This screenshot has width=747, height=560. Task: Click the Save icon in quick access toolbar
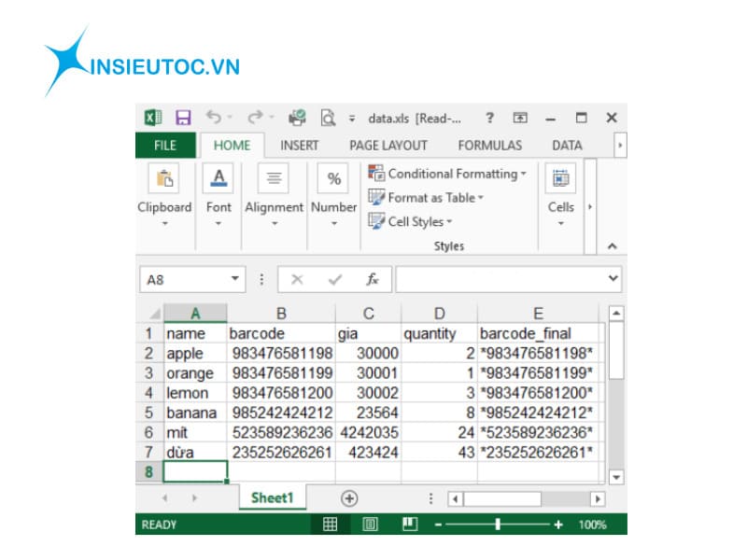[183, 118]
